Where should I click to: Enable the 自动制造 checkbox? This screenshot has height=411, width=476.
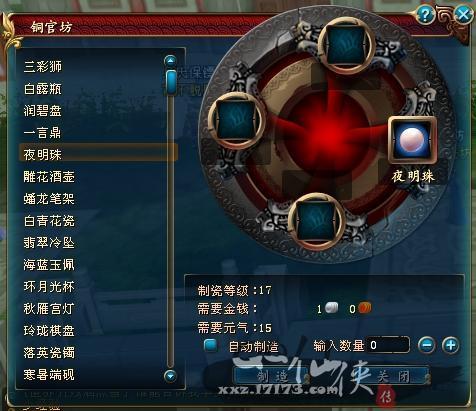coord(211,345)
